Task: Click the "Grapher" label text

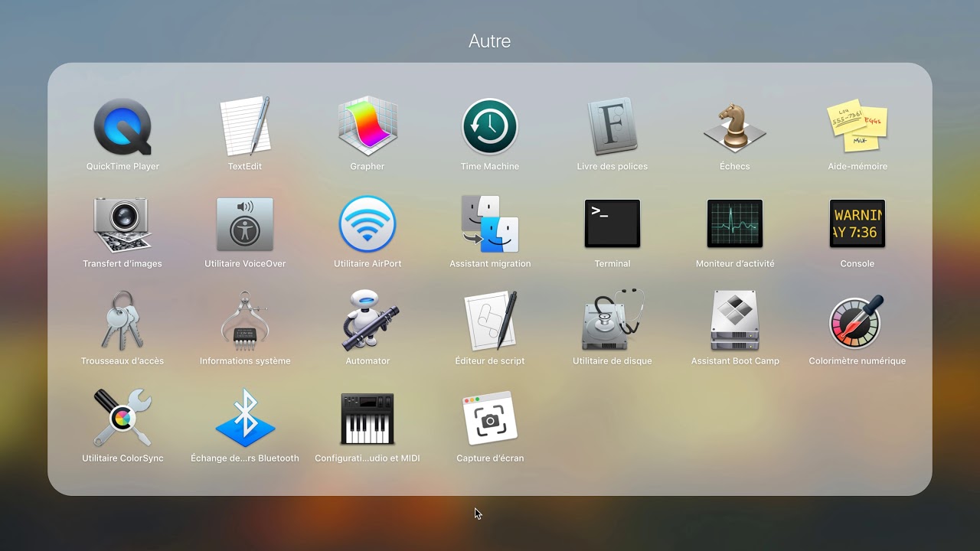Action: point(367,166)
